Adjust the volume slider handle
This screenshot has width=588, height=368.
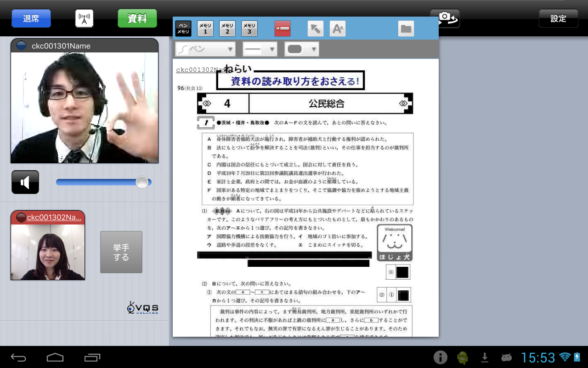pos(142,182)
